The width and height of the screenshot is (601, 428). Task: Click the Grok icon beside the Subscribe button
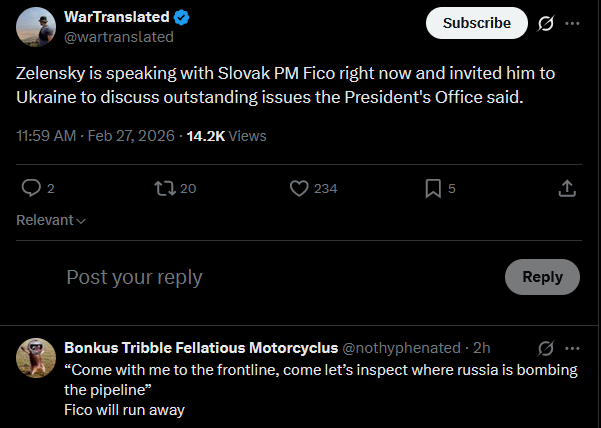point(546,23)
